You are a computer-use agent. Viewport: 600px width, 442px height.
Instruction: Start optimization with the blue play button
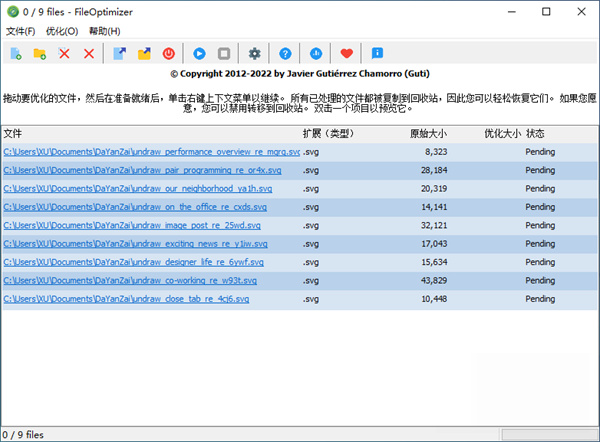199,53
